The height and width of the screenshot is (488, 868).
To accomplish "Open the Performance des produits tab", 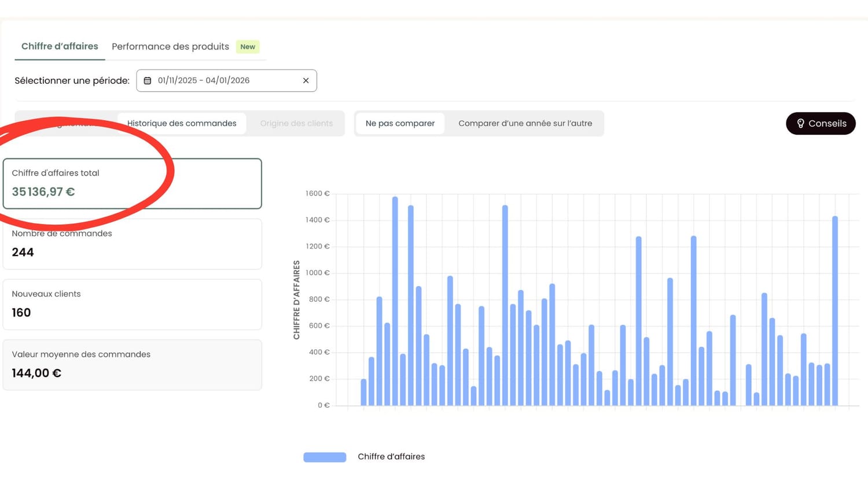I will (170, 47).
